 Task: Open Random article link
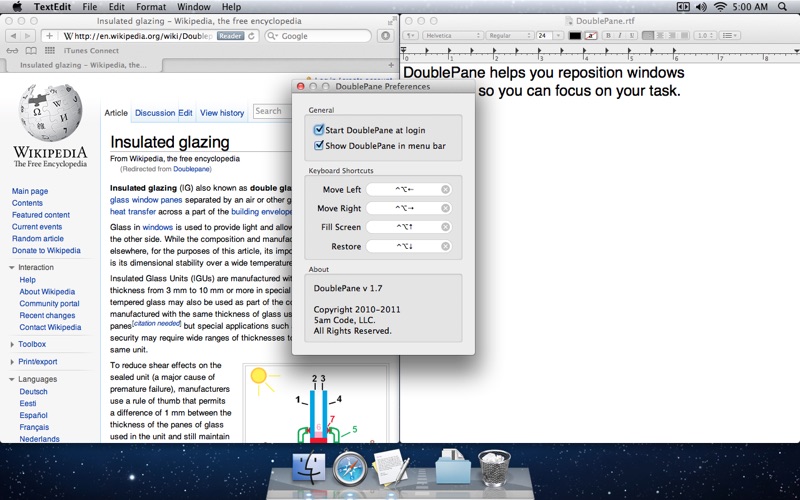[x=38, y=238]
